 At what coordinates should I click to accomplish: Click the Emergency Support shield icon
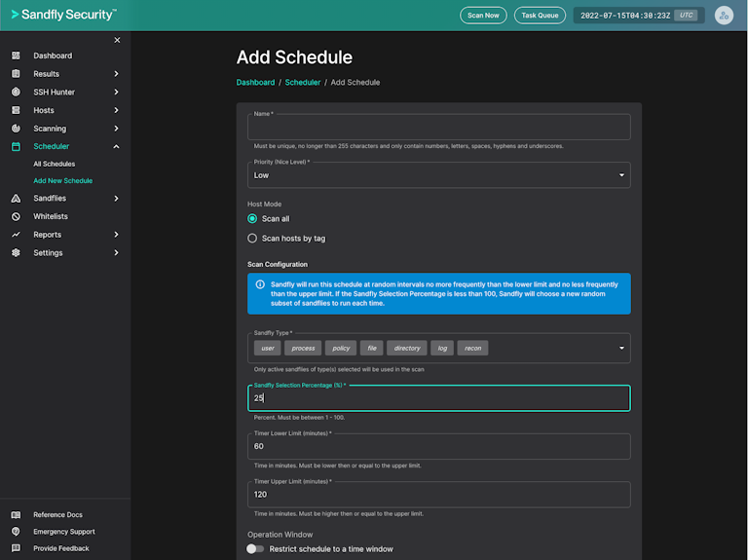(x=16, y=532)
